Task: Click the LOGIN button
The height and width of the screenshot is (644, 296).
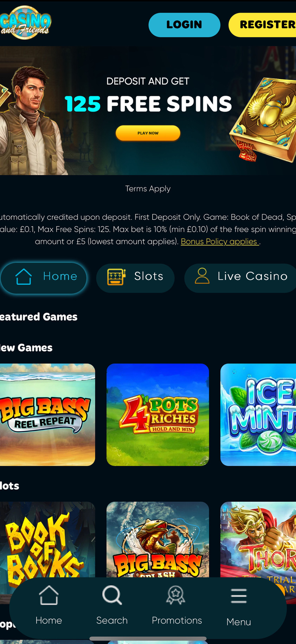Action: pos(185,25)
